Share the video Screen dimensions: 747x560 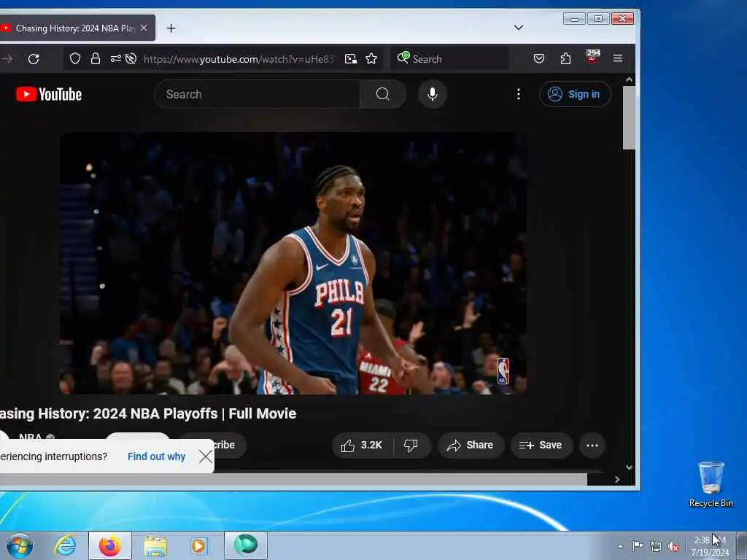coord(471,446)
